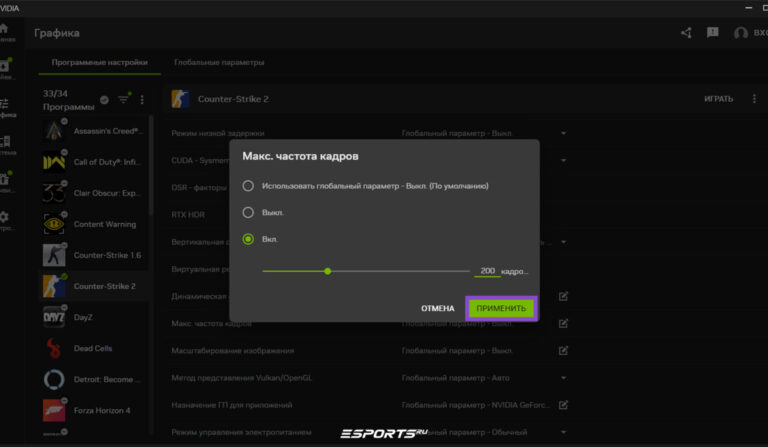The height and width of the screenshot is (447, 768).
Task: Click the edit icon beside Динамическая row
Action: [563, 296]
